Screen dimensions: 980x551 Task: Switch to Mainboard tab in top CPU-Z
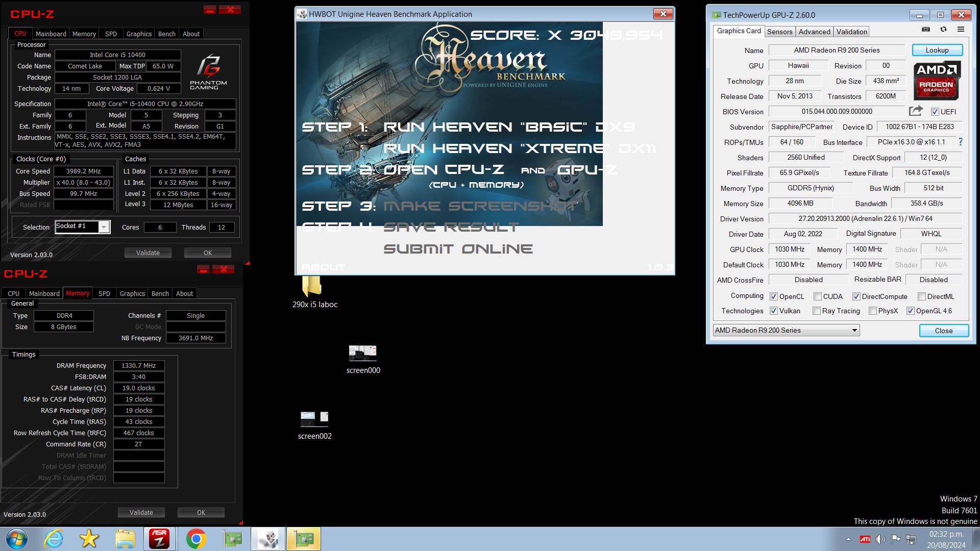51,34
